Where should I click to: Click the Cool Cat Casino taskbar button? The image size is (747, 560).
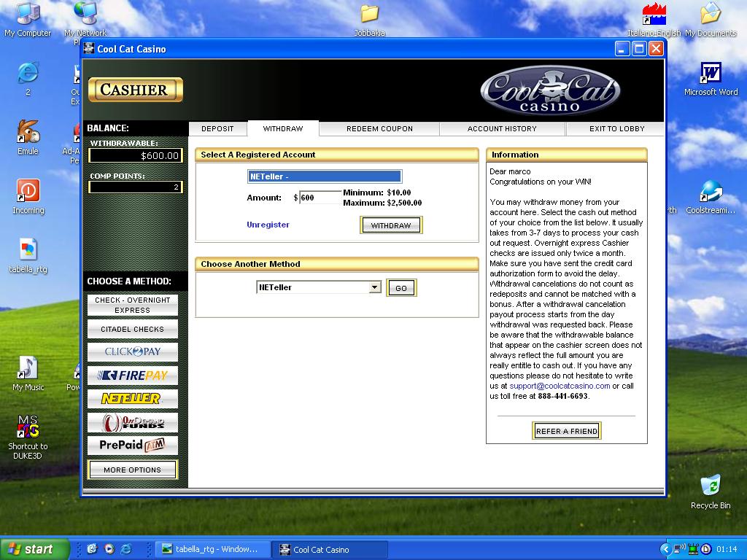[x=330, y=550]
